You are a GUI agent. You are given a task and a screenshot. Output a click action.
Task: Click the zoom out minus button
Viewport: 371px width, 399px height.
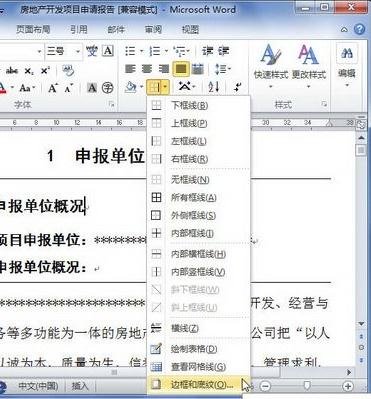pyautogui.click(x=265, y=386)
